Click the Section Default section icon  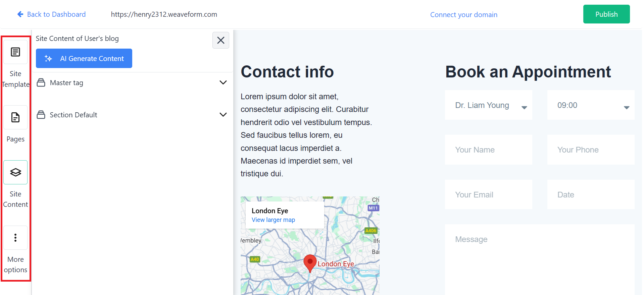pyautogui.click(x=41, y=115)
